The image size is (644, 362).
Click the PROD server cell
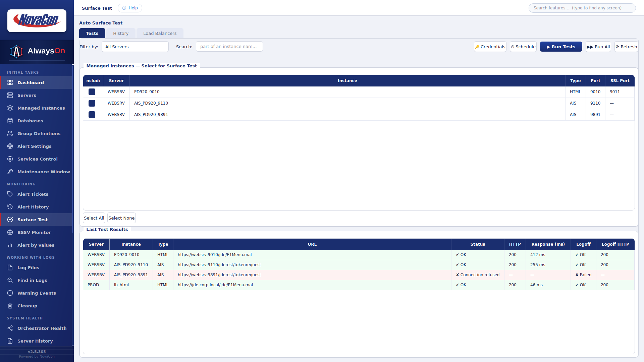coord(96,285)
